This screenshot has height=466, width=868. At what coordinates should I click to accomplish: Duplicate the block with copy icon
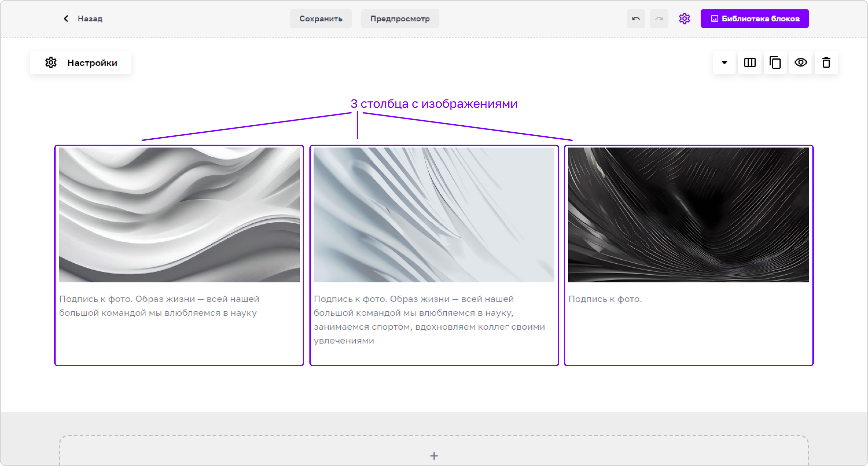click(775, 62)
